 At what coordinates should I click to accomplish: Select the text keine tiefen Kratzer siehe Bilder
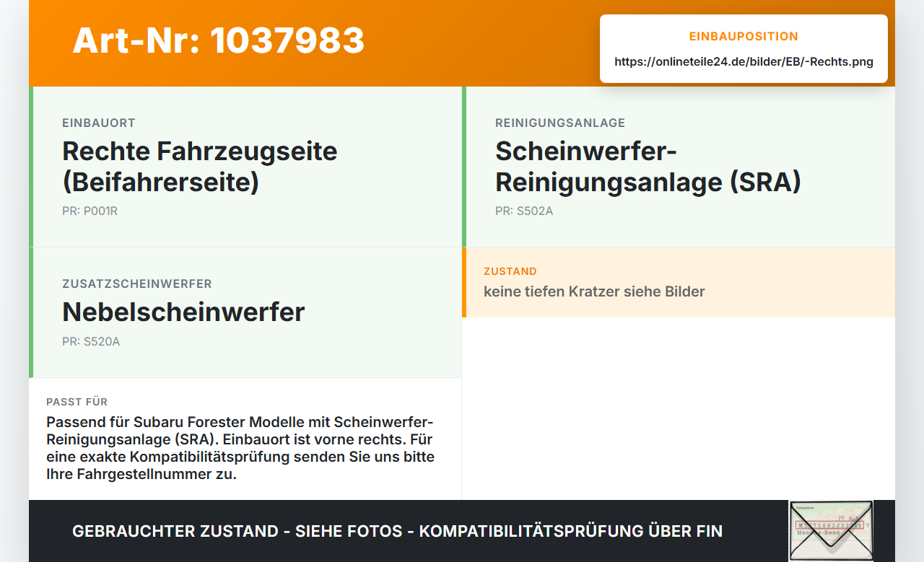point(594,291)
